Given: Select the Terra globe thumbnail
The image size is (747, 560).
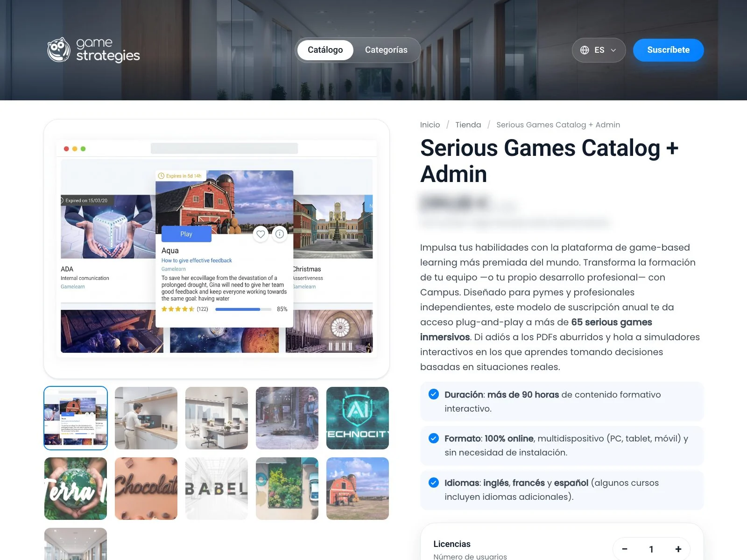Looking at the screenshot, I should pos(76,489).
